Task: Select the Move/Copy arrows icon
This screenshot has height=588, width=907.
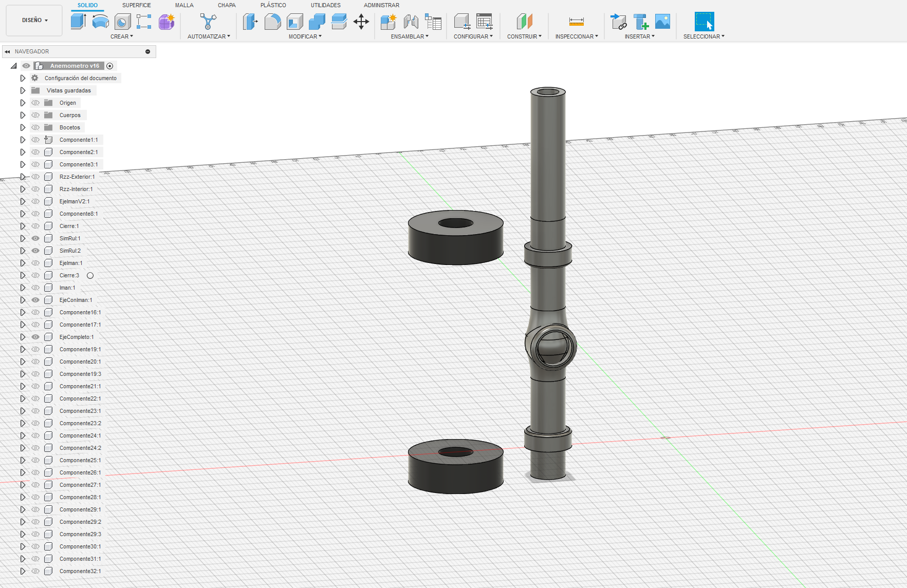Action: pos(361,22)
